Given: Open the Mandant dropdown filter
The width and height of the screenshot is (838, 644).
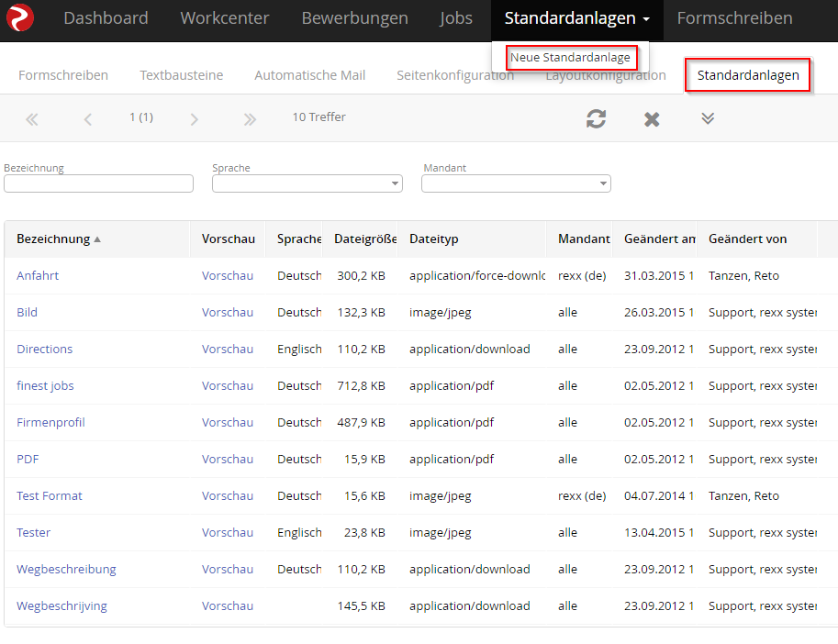Looking at the screenshot, I should click(x=516, y=183).
